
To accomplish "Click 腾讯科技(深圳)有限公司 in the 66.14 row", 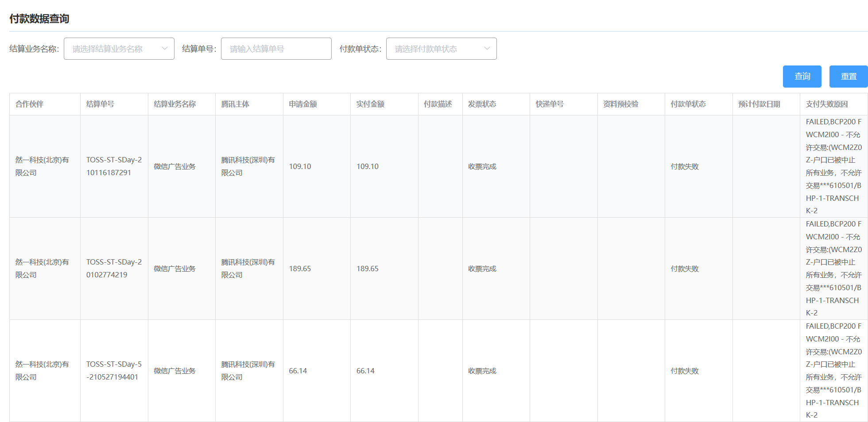I will pyautogui.click(x=248, y=371).
